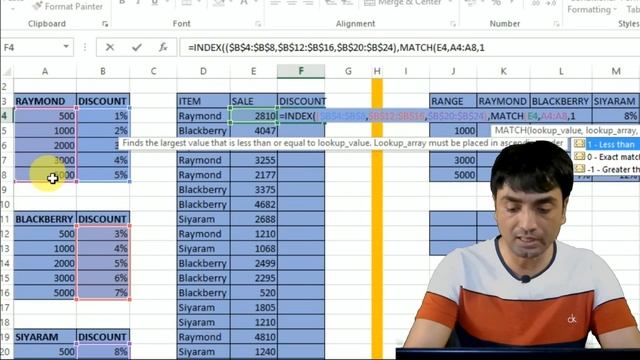Click sale value 2499 cell
640x360 pixels.
pyautogui.click(x=253, y=263)
